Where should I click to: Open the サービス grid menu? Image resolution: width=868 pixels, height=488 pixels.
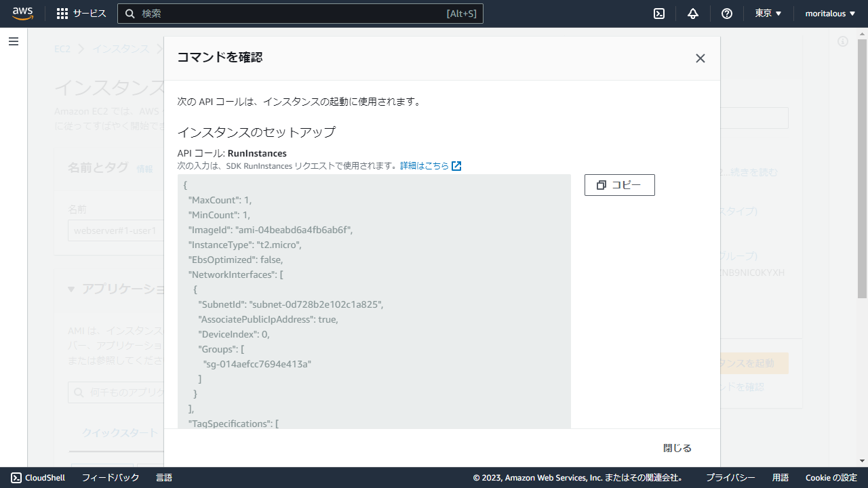pyautogui.click(x=81, y=14)
